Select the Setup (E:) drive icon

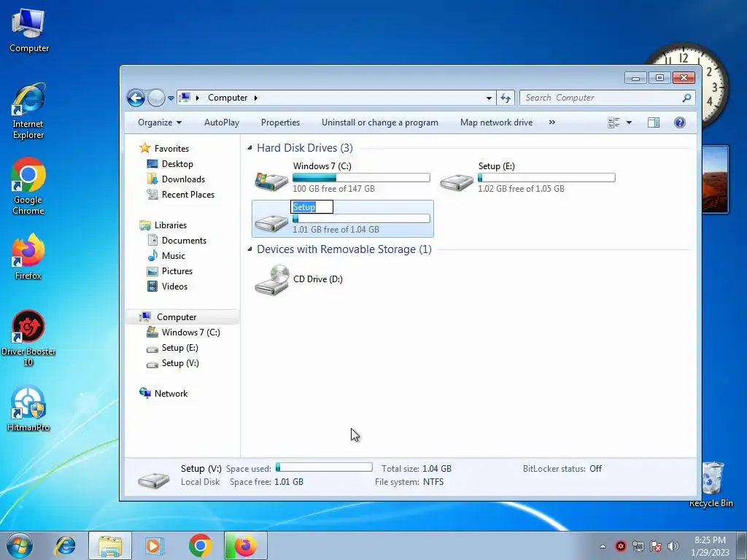pyautogui.click(x=457, y=182)
